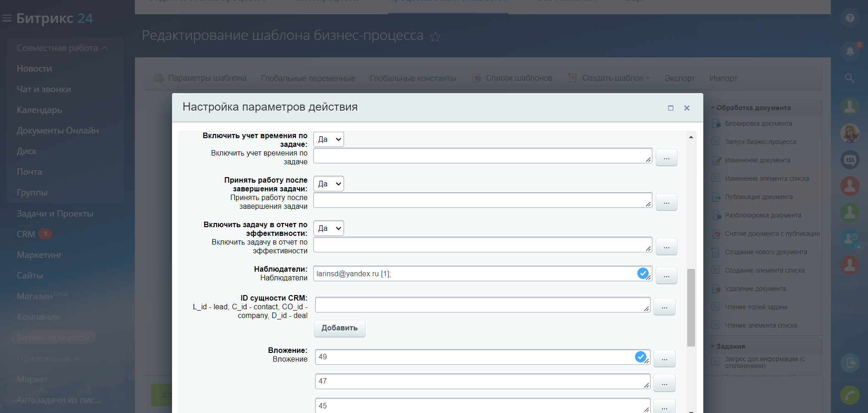868x413 pixels.
Task: Open dropdown for Включить задачу в отчет по эффективности
Action: pyautogui.click(x=328, y=229)
